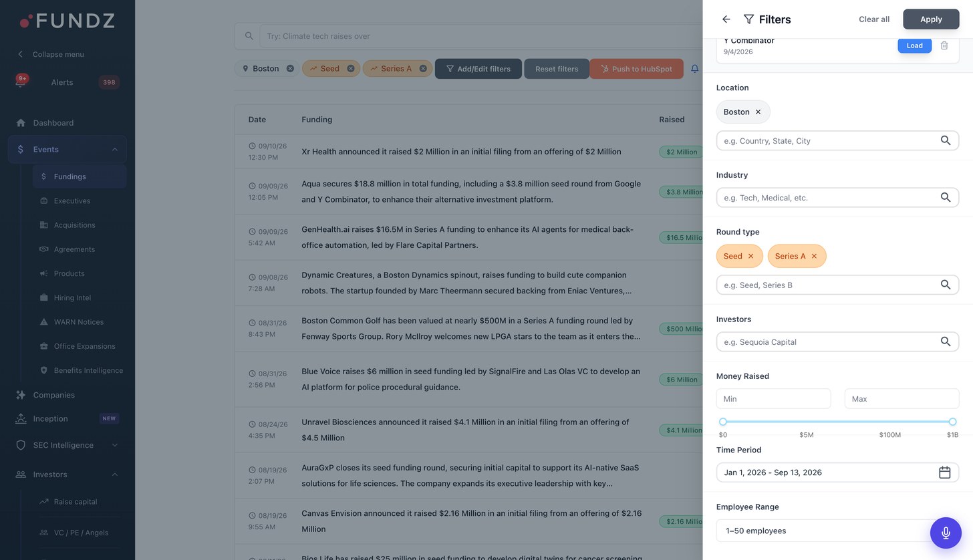
Task: Remove Seed chip in Round type filter
Action: [750, 257]
